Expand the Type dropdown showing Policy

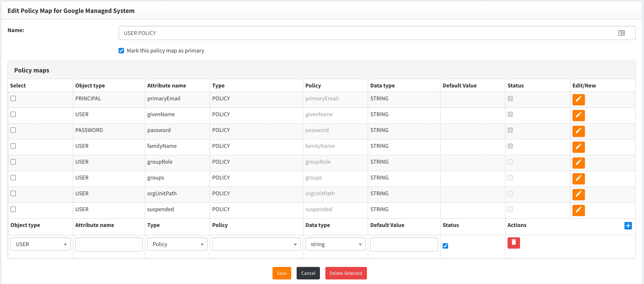pyautogui.click(x=177, y=244)
